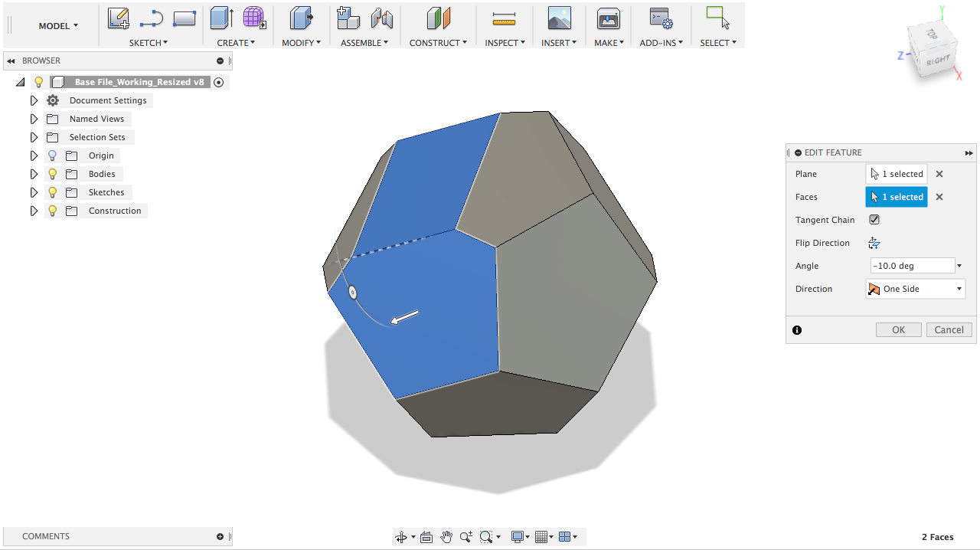Click the New Component assemble icon

coord(348,18)
